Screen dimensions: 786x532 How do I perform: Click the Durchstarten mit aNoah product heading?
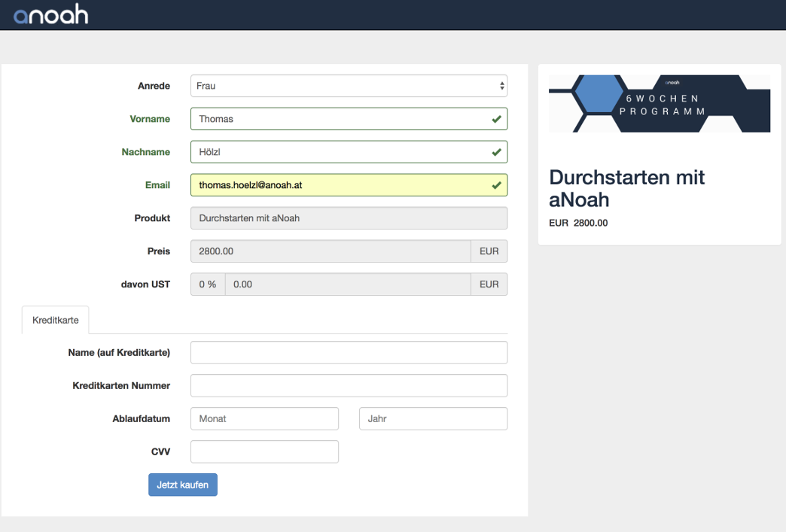[x=626, y=188]
